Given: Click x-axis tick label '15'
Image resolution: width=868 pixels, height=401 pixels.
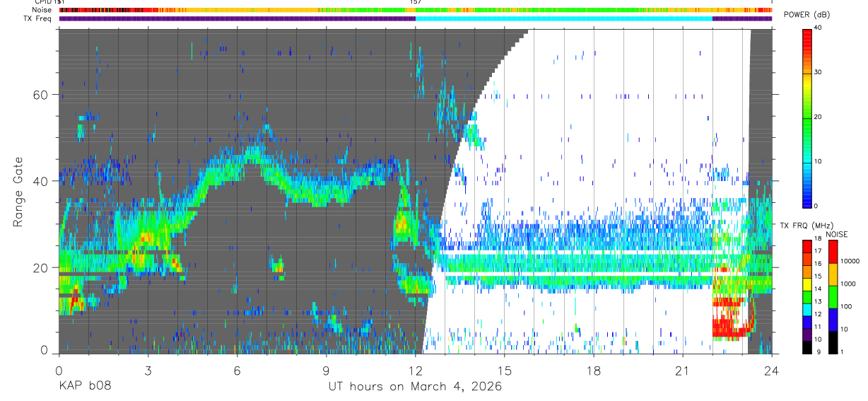Looking at the screenshot, I should [505, 371].
